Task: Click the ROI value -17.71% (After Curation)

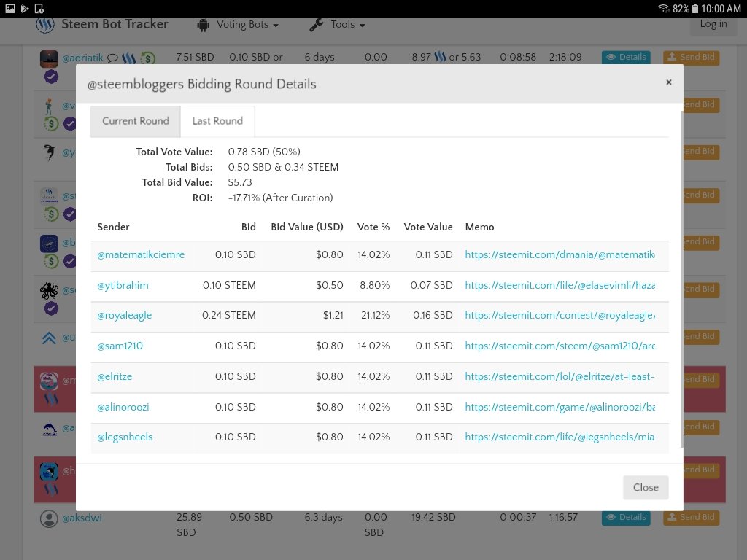Action: point(281,198)
